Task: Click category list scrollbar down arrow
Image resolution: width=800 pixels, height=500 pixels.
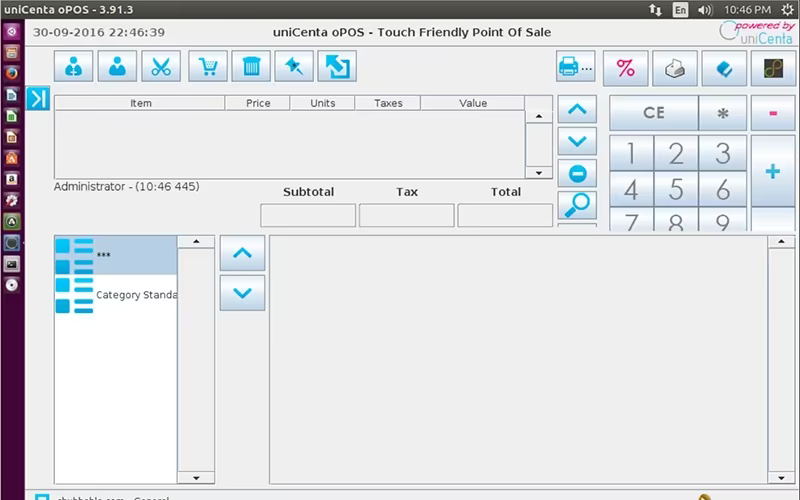Action: (x=196, y=478)
